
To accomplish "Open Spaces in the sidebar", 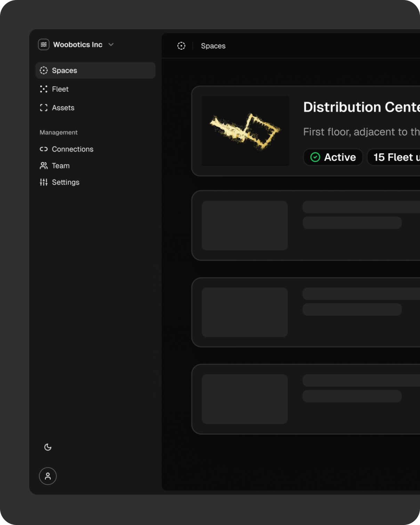I will click(65, 71).
